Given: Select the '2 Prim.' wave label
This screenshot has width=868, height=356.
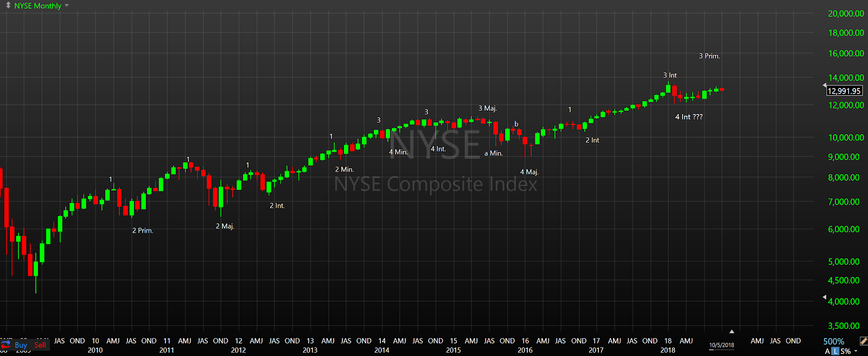Looking at the screenshot, I should [143, 231].
